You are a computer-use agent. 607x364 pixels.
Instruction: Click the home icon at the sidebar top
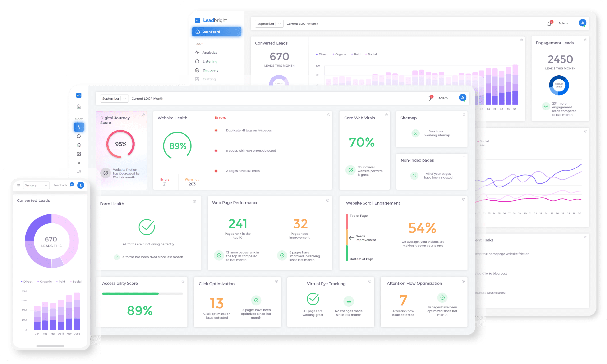(x=79, y=106)
